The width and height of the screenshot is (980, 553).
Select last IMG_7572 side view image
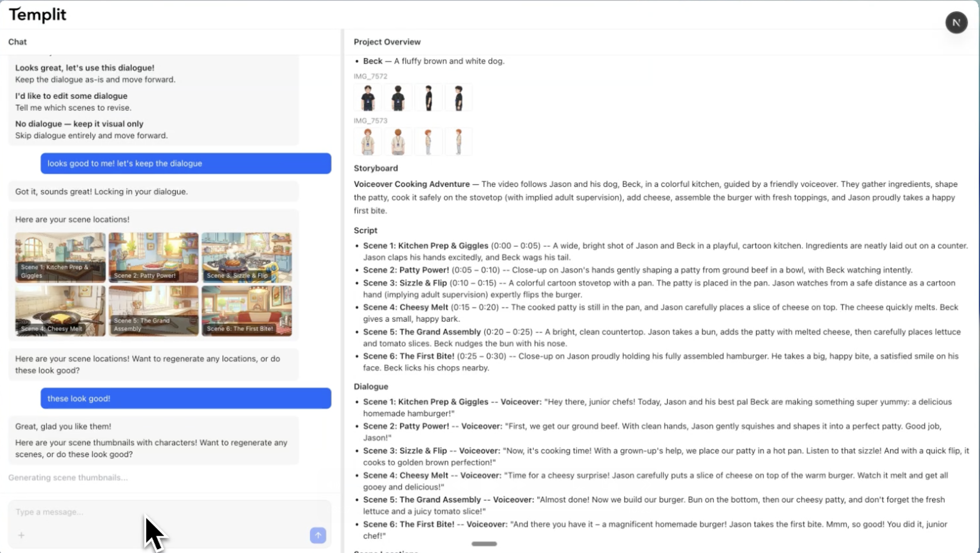458,98
